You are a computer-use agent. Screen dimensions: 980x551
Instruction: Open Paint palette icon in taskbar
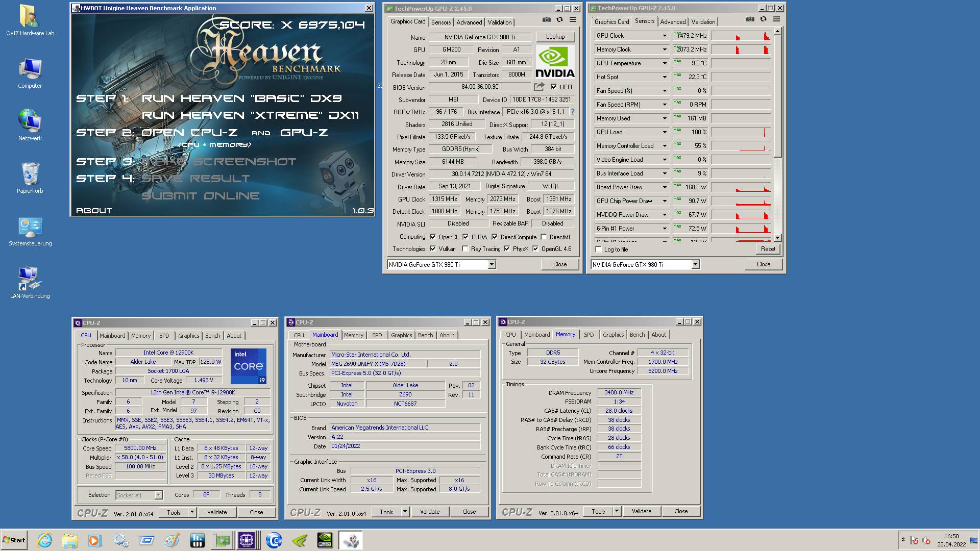[171, 540]
